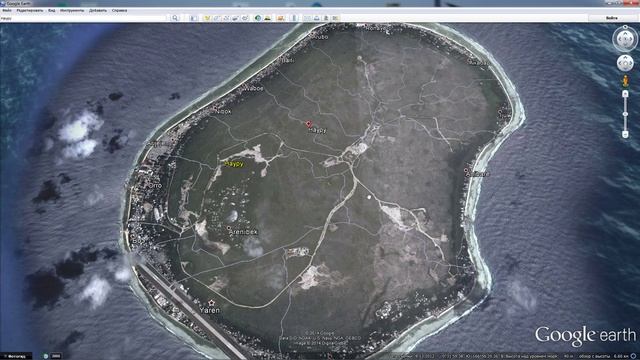Click the Войти sign-in button
Viewport: 640px width, 360px height.
611,18
